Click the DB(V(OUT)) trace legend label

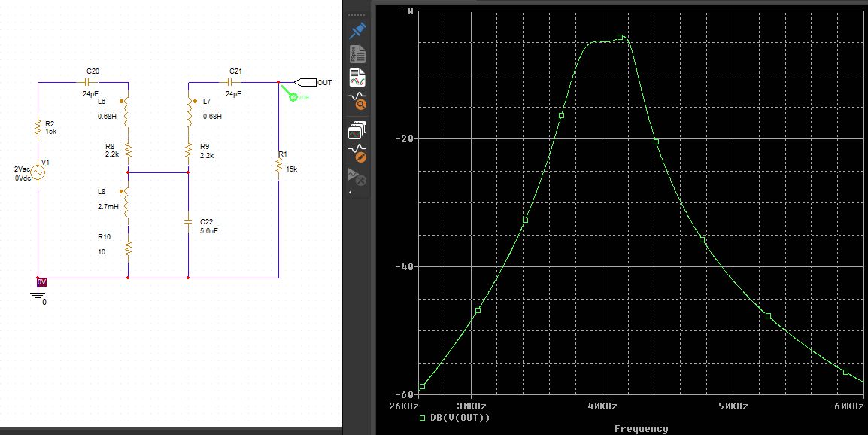coord(458,418)
